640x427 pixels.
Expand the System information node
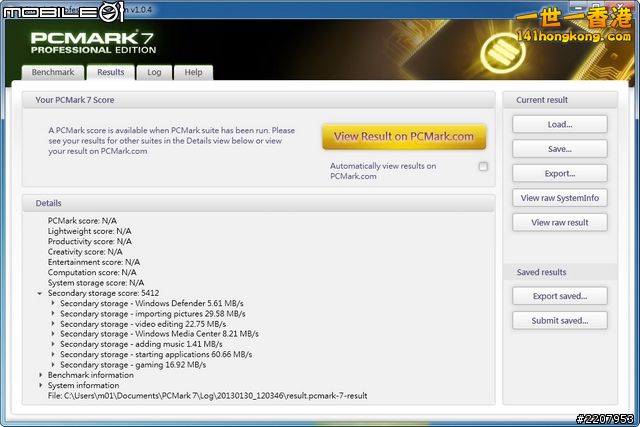click(x=40, y=385)
